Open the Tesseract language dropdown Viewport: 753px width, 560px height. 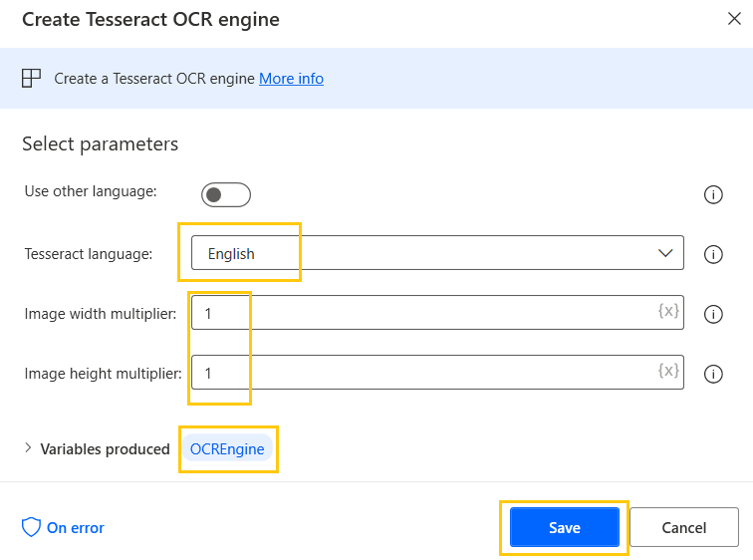point(437,253)
